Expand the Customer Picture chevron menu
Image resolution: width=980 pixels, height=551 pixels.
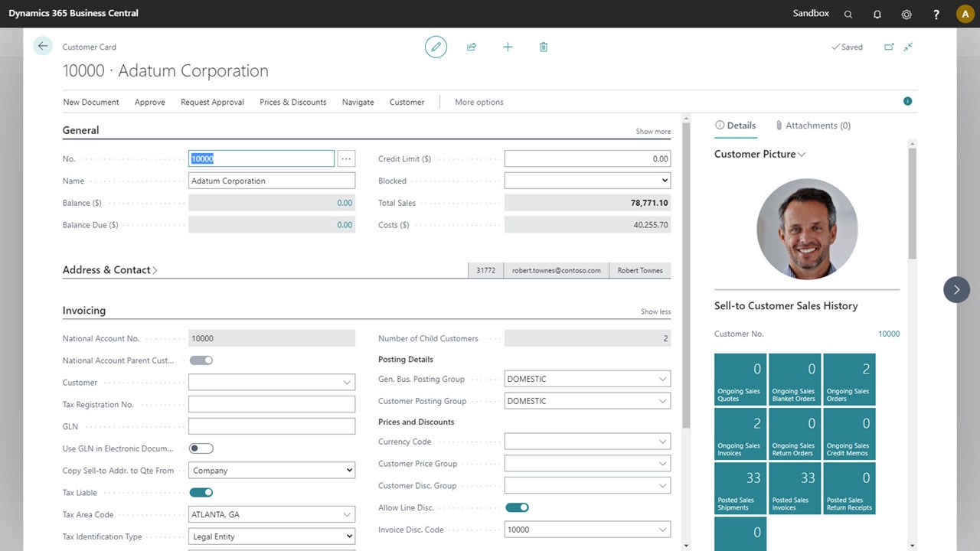802,155
